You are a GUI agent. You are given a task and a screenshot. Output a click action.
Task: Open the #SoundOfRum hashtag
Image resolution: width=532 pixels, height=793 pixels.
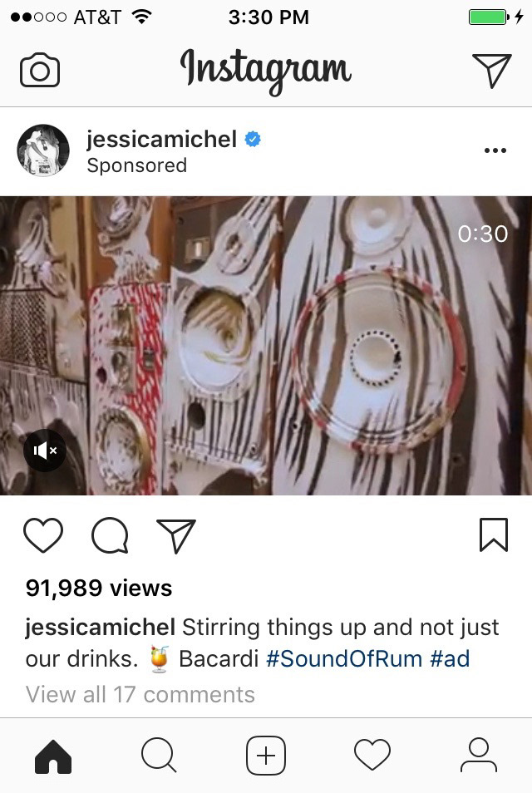pyautogui.click(x=344, y=658)
